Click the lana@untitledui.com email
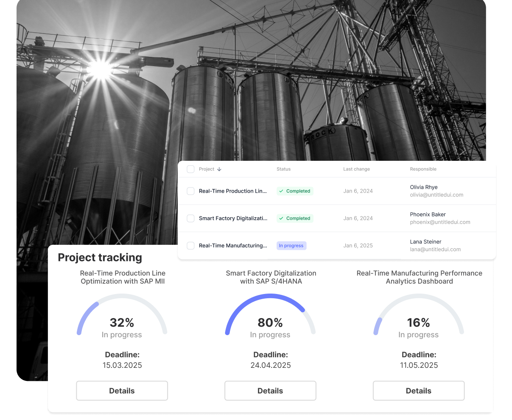The height and width of the screenshot is (420, 512). 435,249
